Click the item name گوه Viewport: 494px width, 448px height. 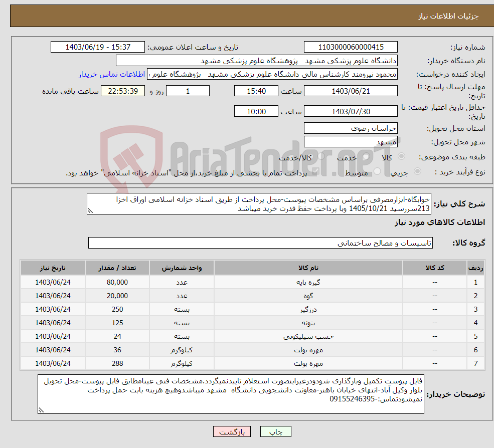pyautogui.click(x=308, y=296)
